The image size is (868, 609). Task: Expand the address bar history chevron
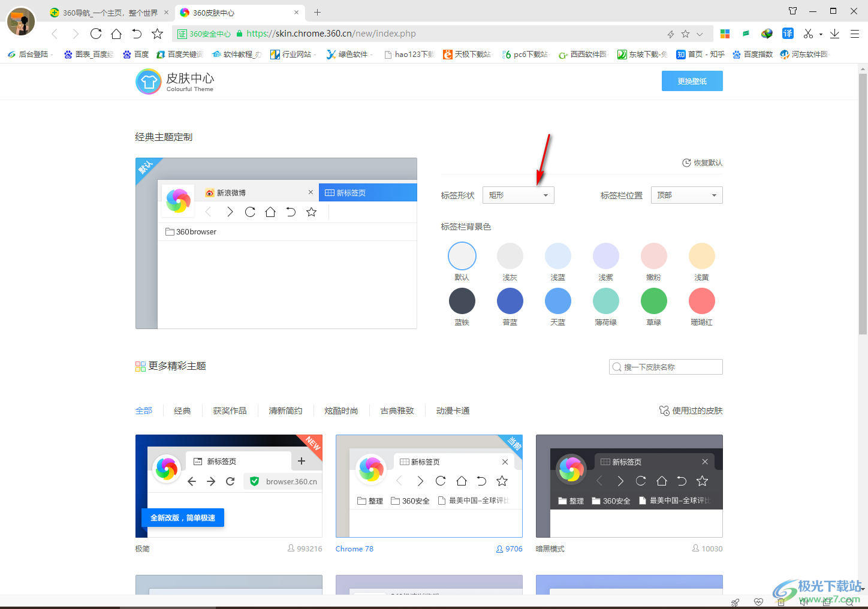pos(700,34)
